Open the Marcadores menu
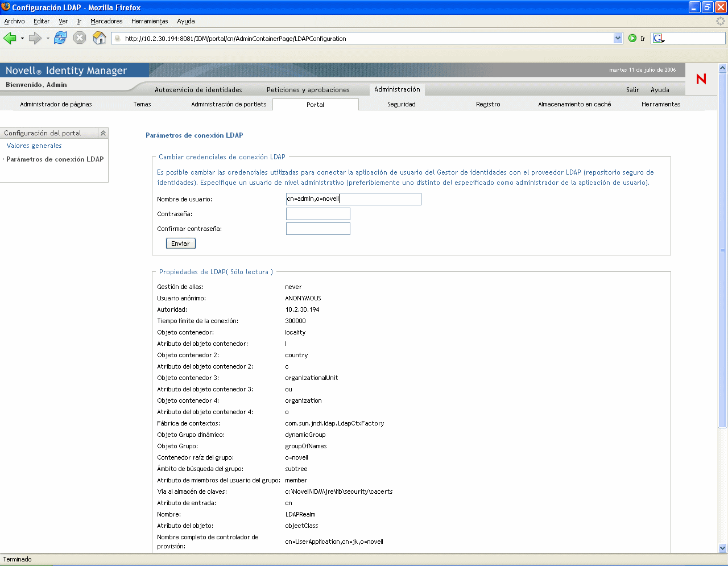Viewport: 728px width, 566px height. click(106, 21)
